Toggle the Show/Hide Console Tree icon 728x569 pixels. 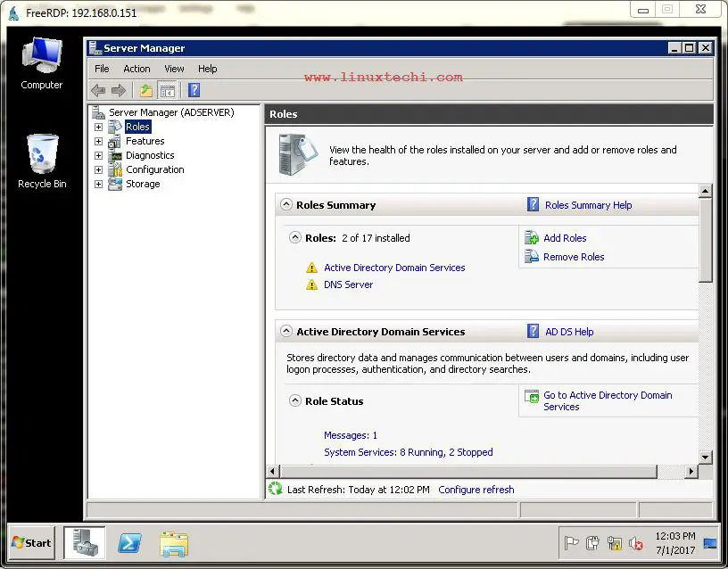click(x=167, y=90)
